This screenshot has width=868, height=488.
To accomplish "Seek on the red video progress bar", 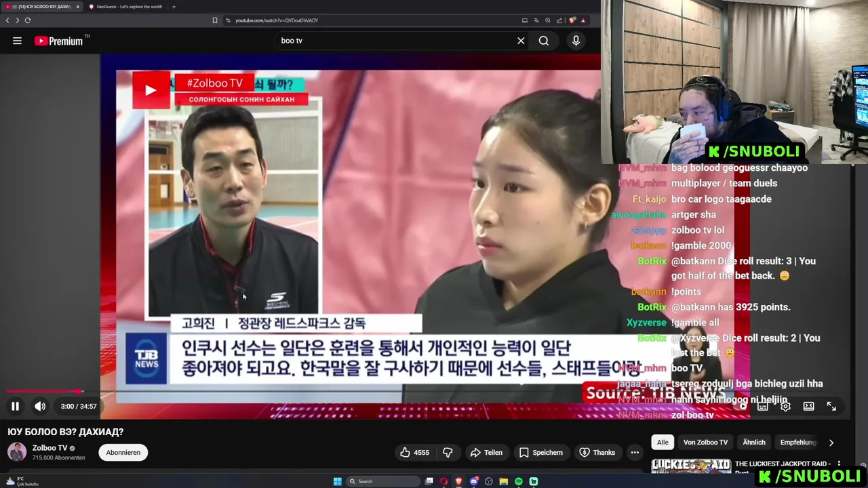I will point(43,391).
